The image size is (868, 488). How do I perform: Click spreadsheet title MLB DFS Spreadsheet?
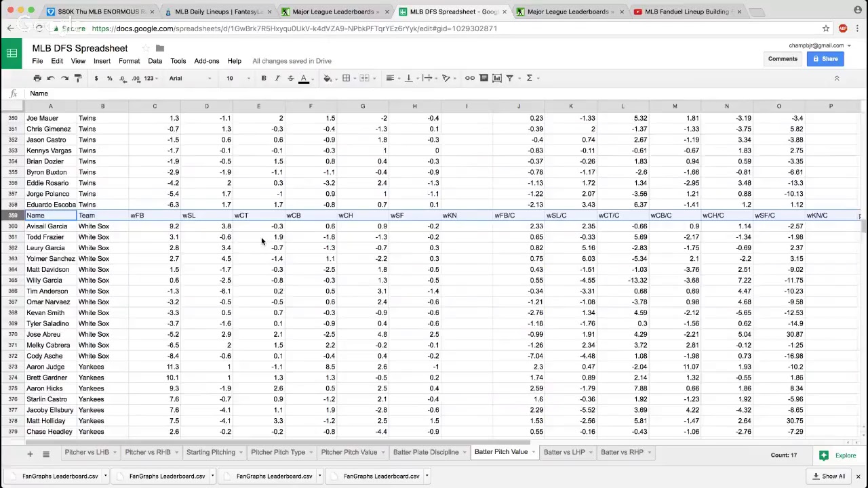tap(80, 48)
